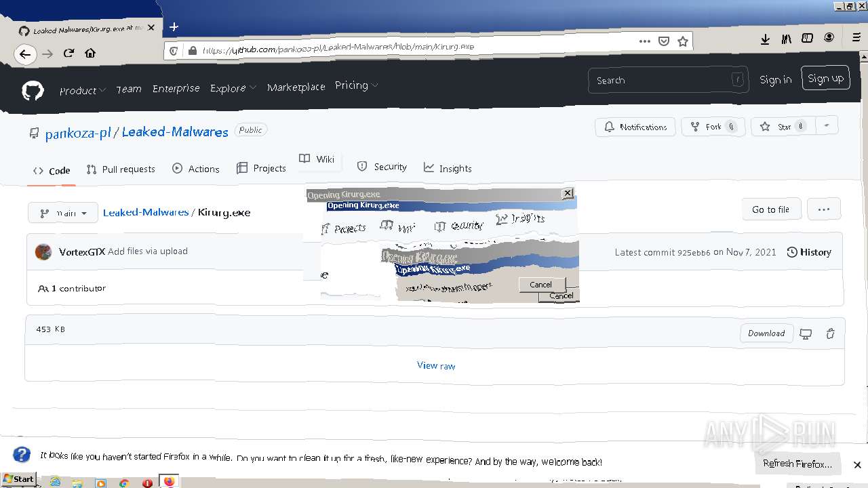This screenshot has height=488, width=868.
Task: Expand the dropdown next to Star
Action: click(x=826, y=126)
